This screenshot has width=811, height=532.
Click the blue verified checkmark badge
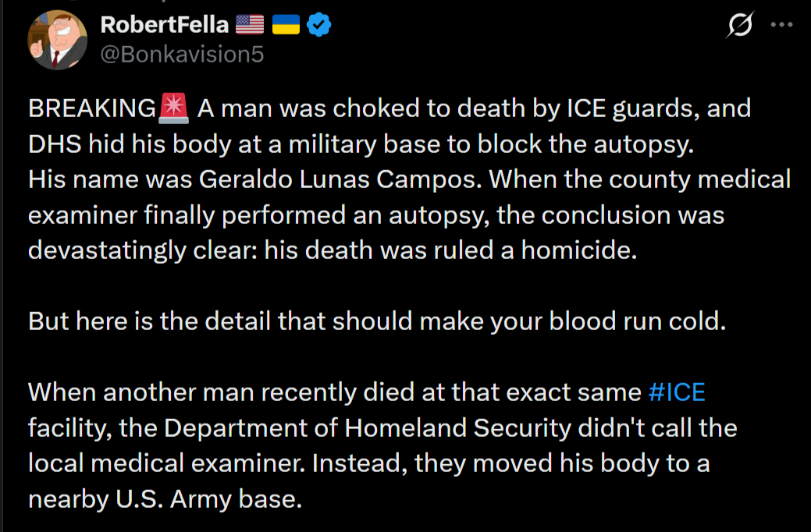pyautogui.click(x=318, y=25)
